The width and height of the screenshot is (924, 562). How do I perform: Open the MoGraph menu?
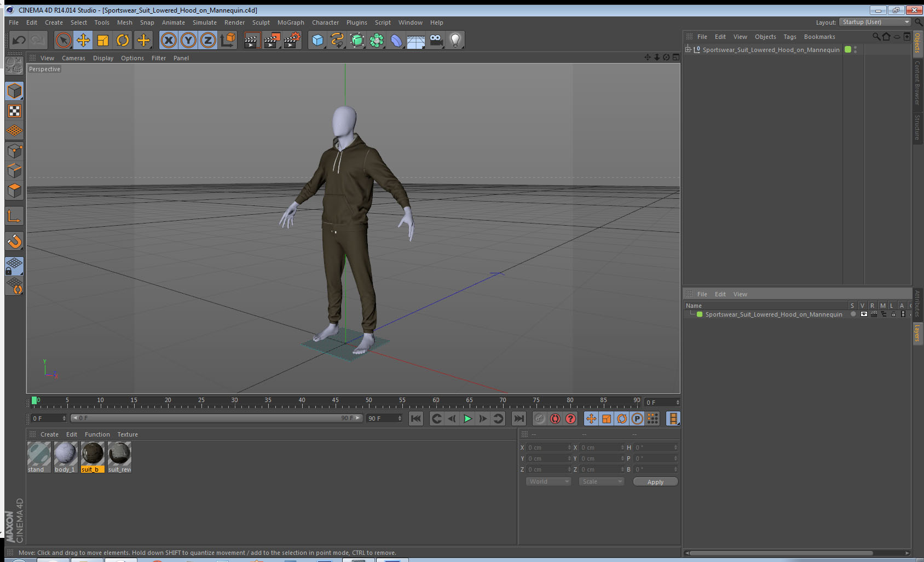tap(291, 22)
